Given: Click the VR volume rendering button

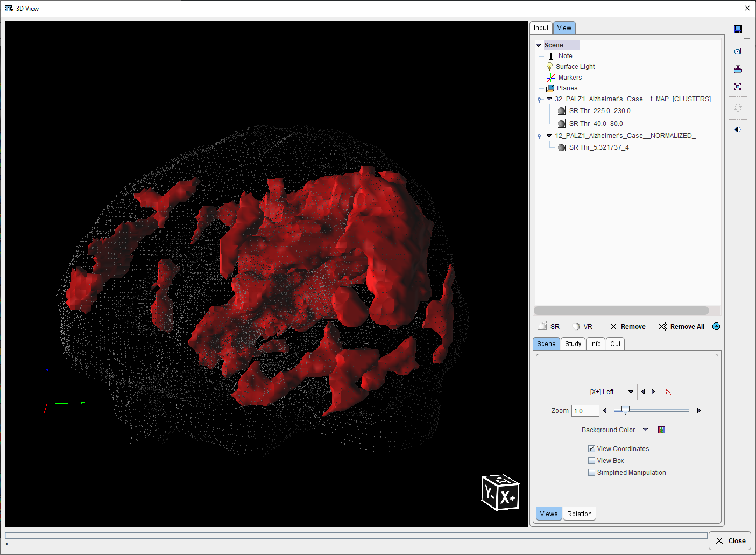Looking at the screenshot, I should pyautogui.click(x=582, y=327).
